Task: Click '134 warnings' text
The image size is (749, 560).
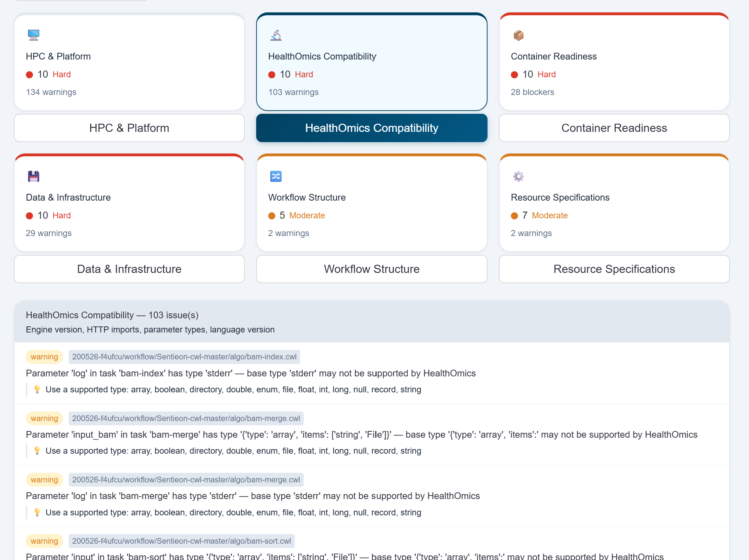Action: 51,92
